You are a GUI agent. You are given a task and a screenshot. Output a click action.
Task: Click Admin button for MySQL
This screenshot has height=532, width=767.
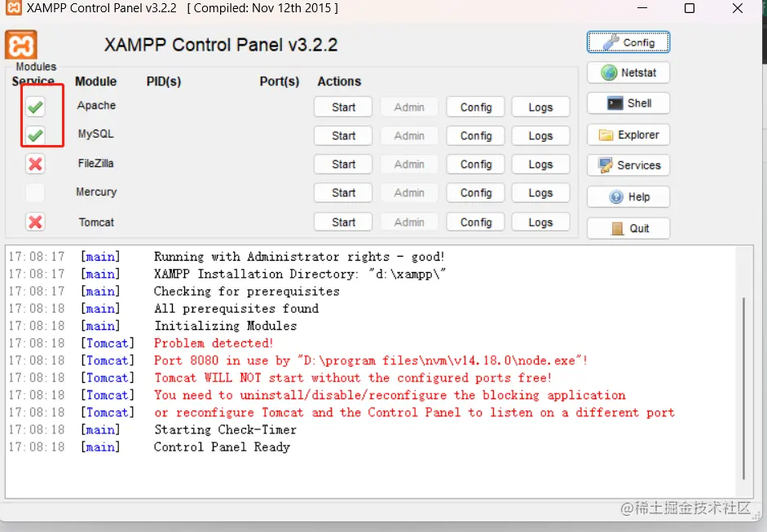click(x=409, y=135)
